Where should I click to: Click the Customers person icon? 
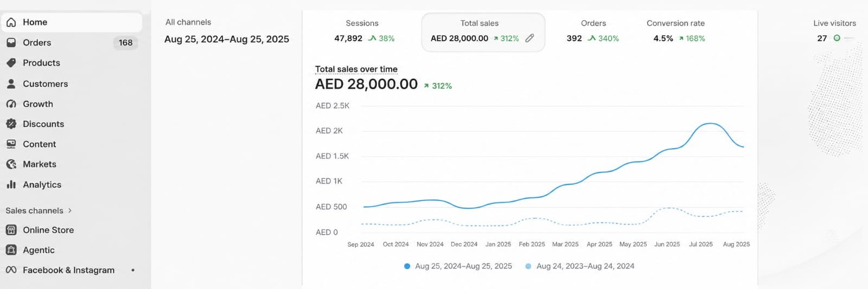click(x=11, y=84)
